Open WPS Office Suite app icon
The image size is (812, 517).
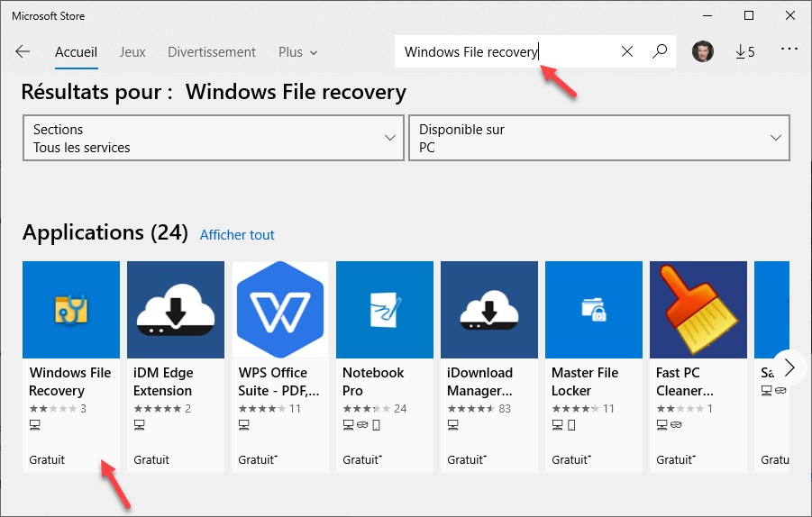click(x=280, y=310)
